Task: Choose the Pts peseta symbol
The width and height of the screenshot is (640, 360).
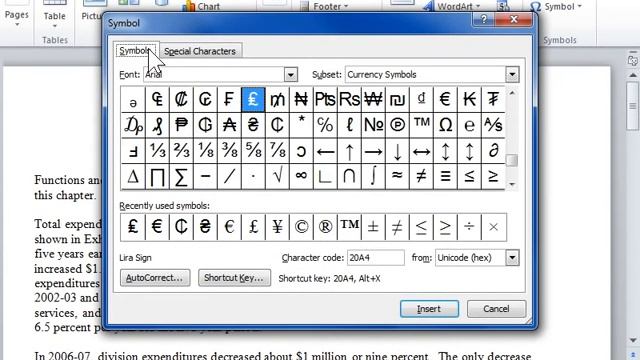Action: tap(325, 99)
